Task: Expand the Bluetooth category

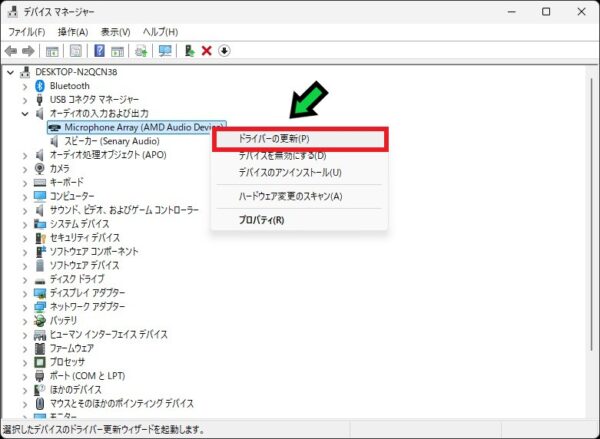Action: point(25,86)
